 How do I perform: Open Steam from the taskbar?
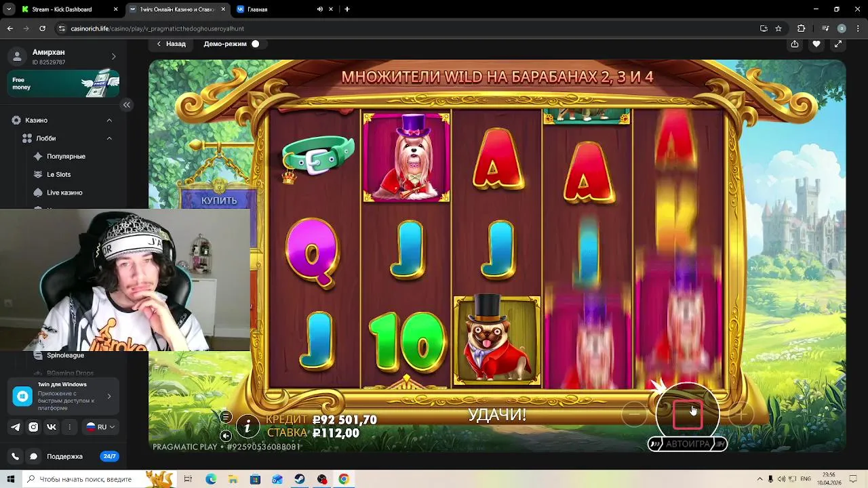click(x=299, y=479)
